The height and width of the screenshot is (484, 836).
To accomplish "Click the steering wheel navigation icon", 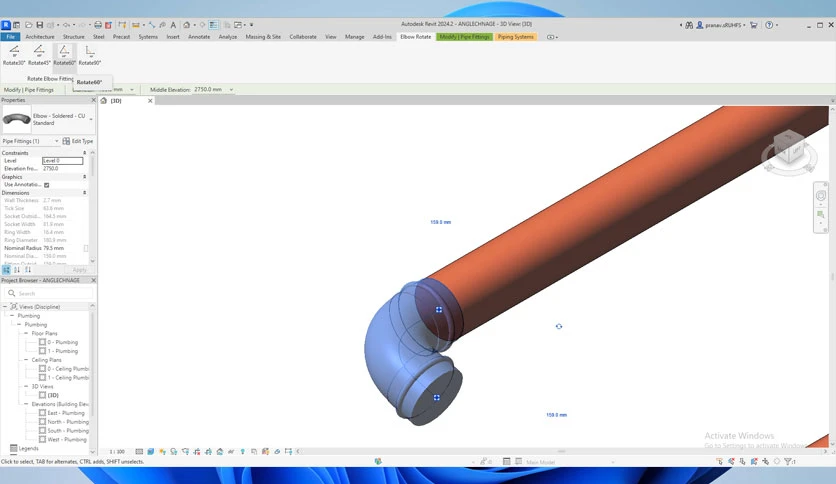I will 821,196.
